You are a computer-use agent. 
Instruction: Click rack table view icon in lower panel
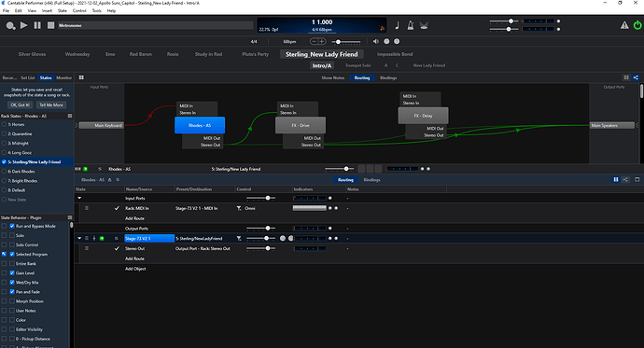[616, 180]
